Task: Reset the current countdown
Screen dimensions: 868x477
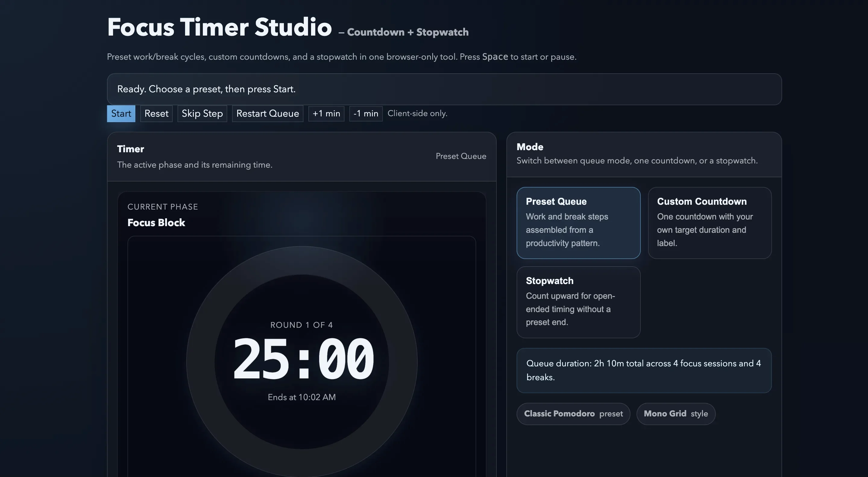Action: (156, 114)
